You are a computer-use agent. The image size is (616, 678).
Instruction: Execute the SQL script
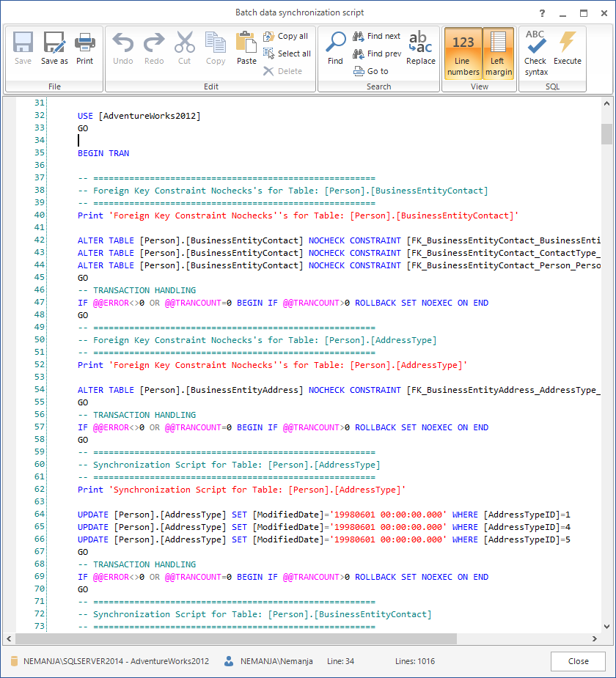pyautogui.click(x=567, y=48)
